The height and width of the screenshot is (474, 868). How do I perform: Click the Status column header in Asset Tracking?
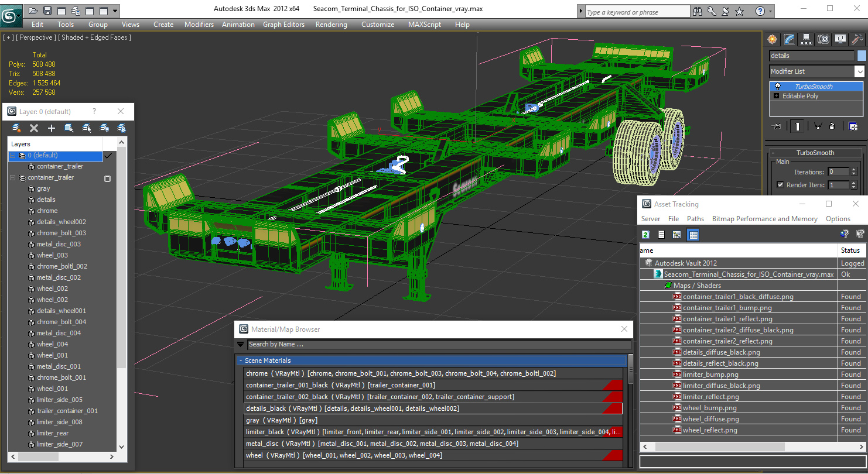tap(850, 250)
